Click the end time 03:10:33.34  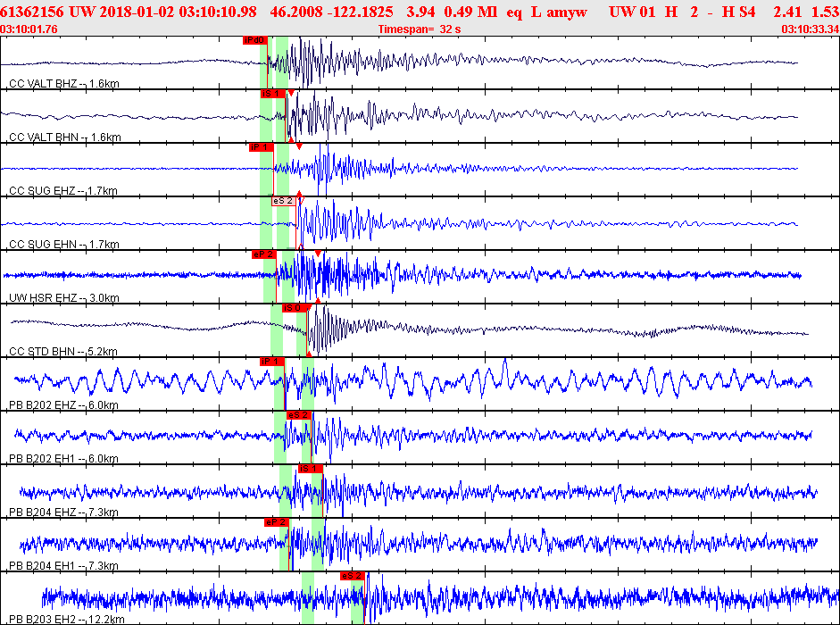[811, 29]
